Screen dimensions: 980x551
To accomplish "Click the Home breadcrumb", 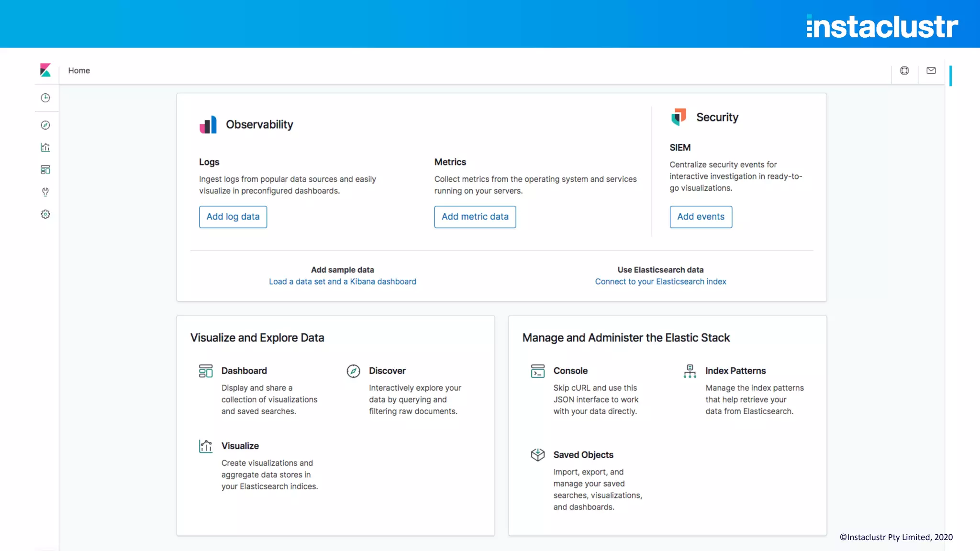I will pyautogui.click(x=79, y=71).
